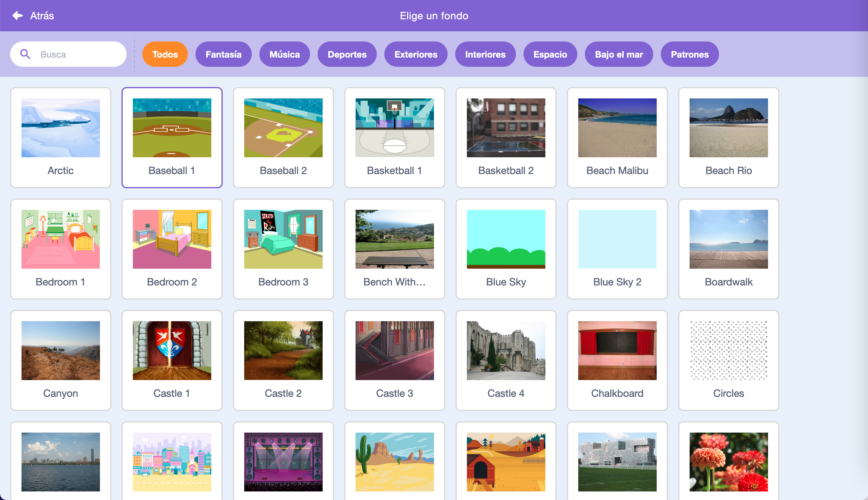Click in the Busca search field
868x500 pixels.
[79, 54]
